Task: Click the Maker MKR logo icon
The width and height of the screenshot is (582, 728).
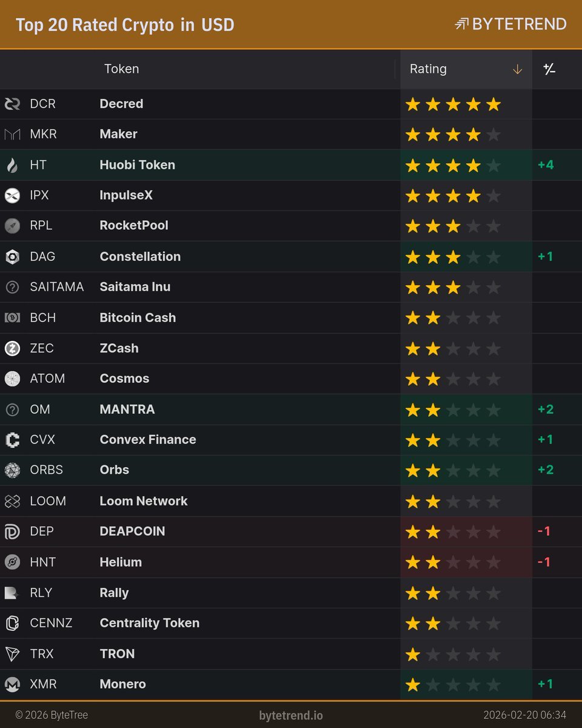Action: tap(12, 135)
